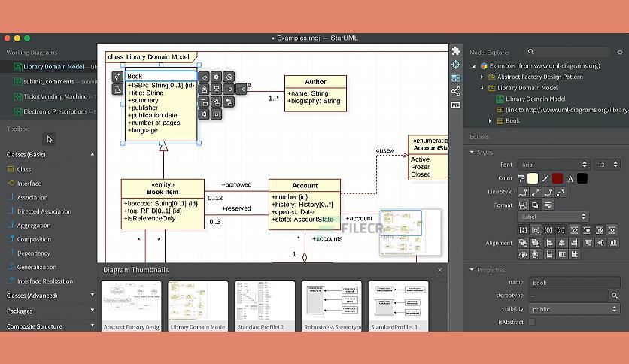Select the oblique line style icon
The image size is (629, 364).
(x=536, y=192)
